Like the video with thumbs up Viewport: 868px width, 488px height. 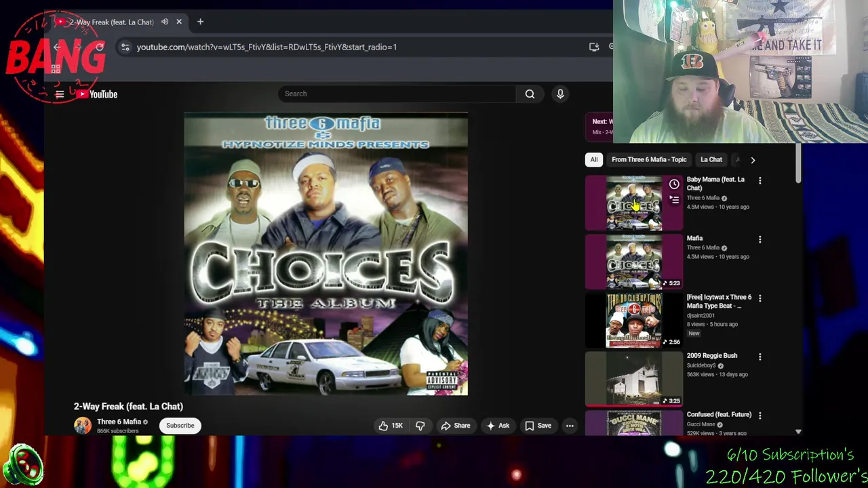tap(390, 426)
